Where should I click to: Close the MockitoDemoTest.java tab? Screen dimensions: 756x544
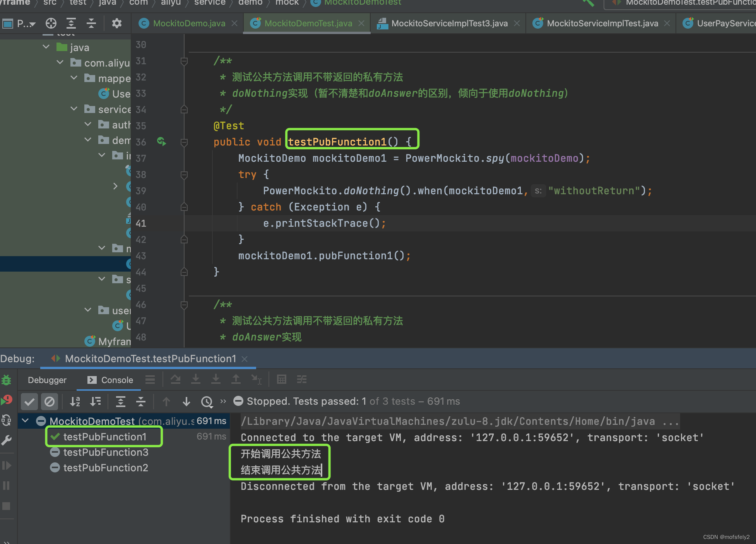[361, 24]
